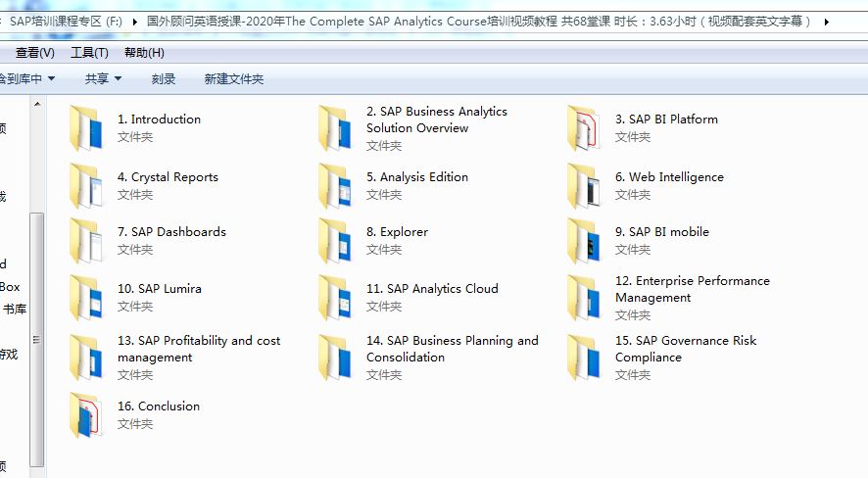The image size is (868, 478).
Task: Open the 查看(V) menu
Action: point(35,53)
